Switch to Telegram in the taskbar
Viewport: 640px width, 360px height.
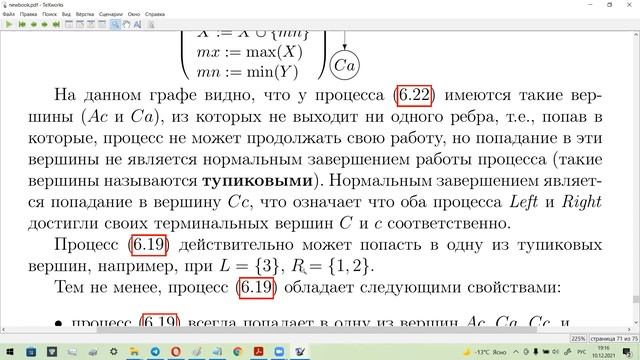click(155, 351)
